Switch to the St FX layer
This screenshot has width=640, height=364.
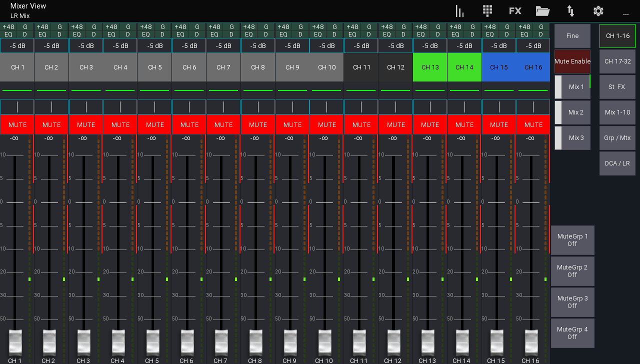[617, 86]
